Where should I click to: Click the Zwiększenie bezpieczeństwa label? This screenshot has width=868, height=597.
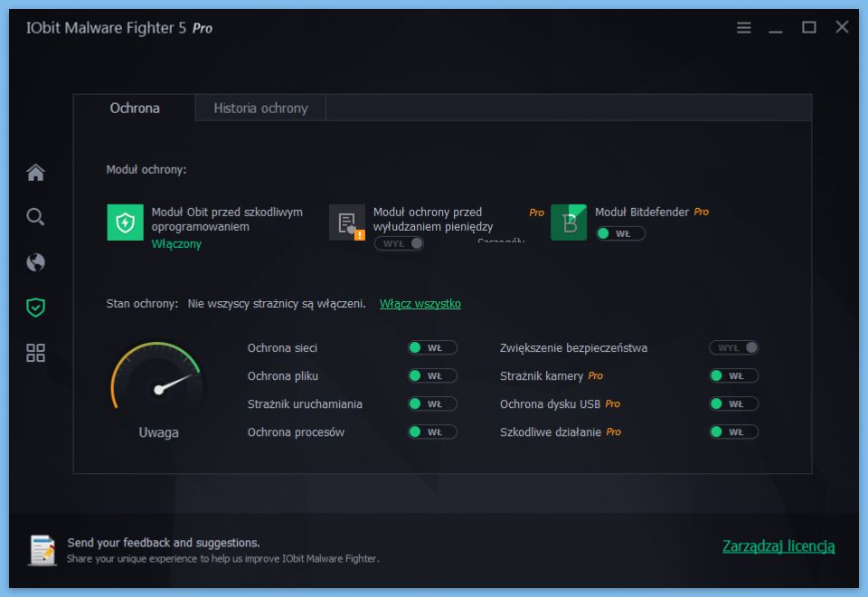(x=573, y=347)
